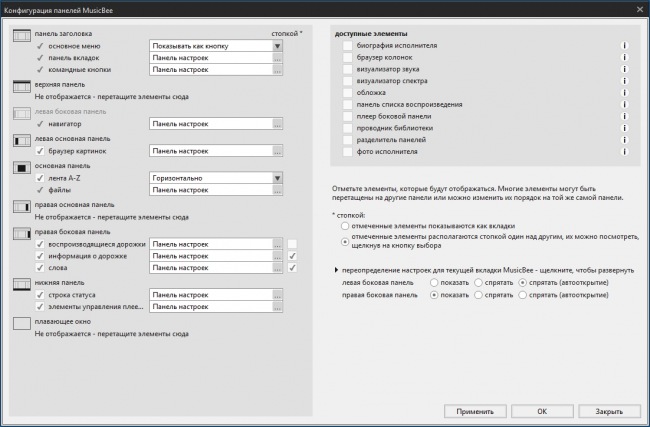Image resolution: width=650 pixels, height=427 pixels.
Task: Toggle элементы управления плеером checkbox
Action: 40,307
